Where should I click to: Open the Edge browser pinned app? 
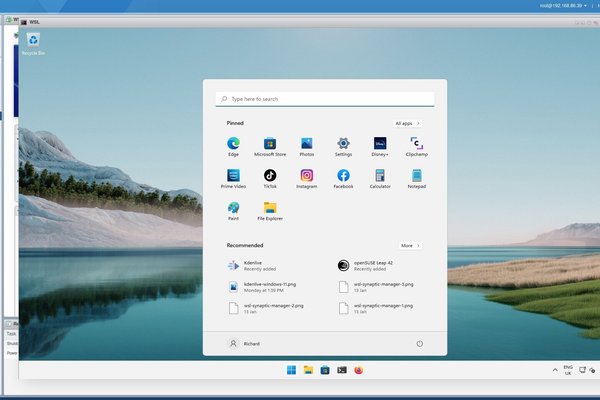point(233,147)
